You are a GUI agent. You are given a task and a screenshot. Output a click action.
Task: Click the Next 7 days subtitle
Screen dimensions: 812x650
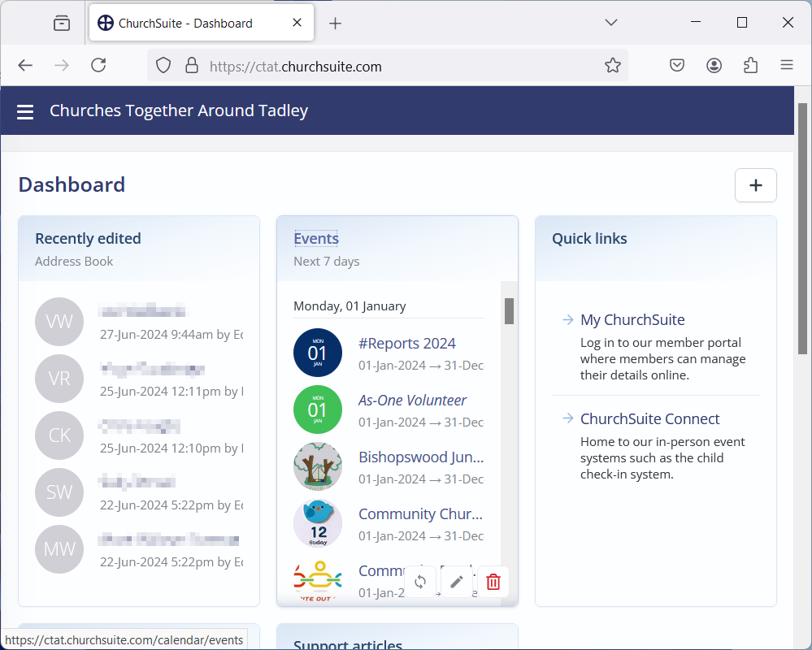coord(326,262)
